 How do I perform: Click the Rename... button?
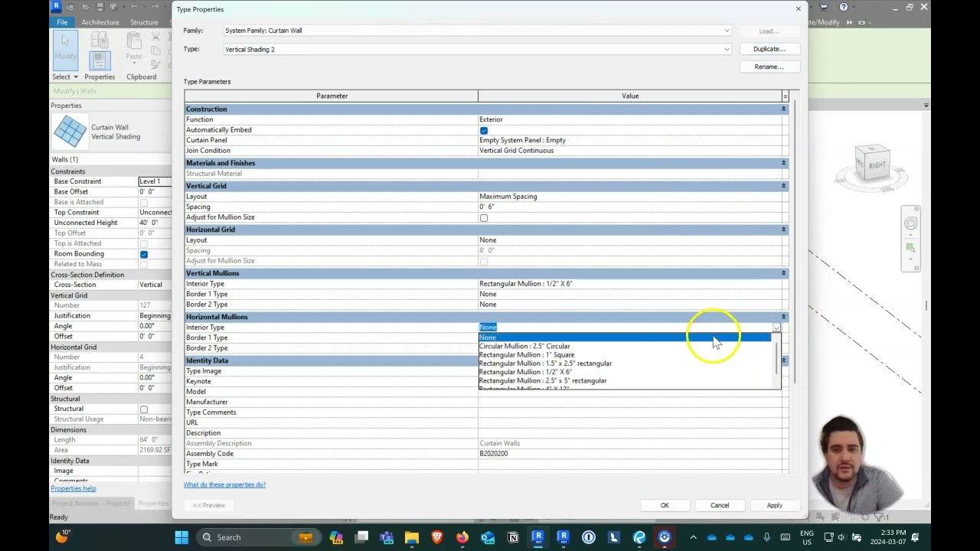(769, 67)
